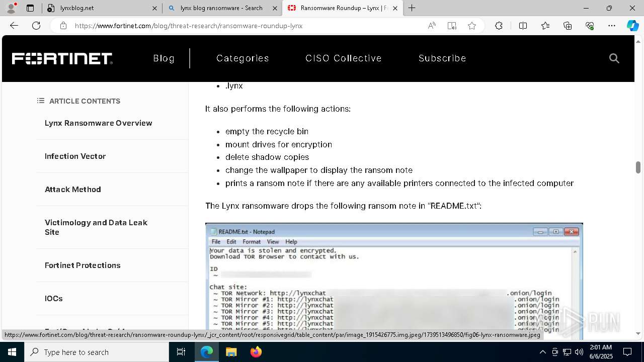The width and height of the screenshot is (644, 362).
Task: Open Browser essentials icon
Action: pos(590,26)
